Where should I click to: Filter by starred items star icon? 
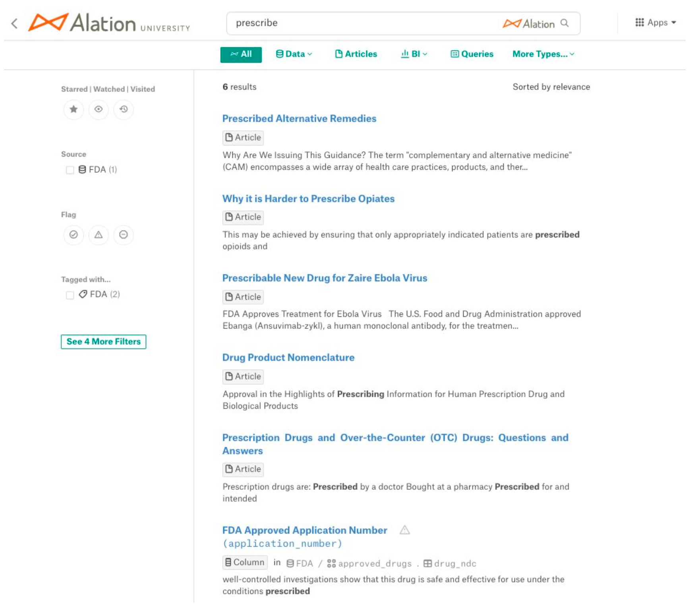point(73,109)
